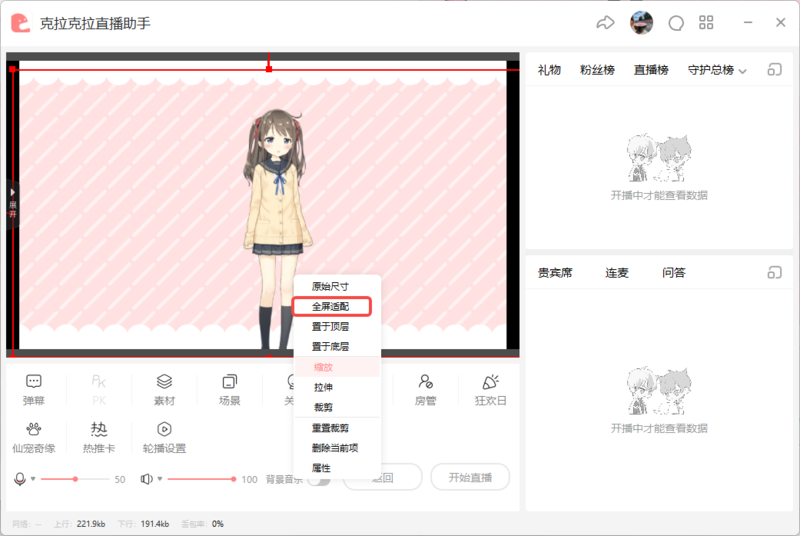
Task: Click the PK battle icon
Action: (x=99, y=390)
